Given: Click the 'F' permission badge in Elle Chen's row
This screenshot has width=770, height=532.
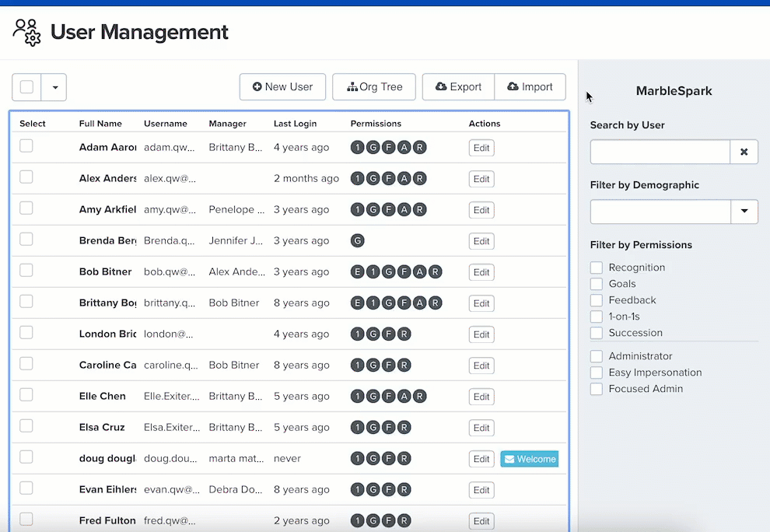Looking at the screenshot, I should pos(388,397).
